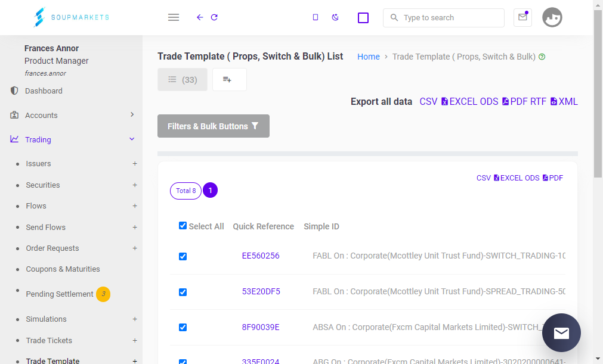This screenshot has height=364, width=603.
Task: Export all data as PDF
Action: (x=515, y=101)
